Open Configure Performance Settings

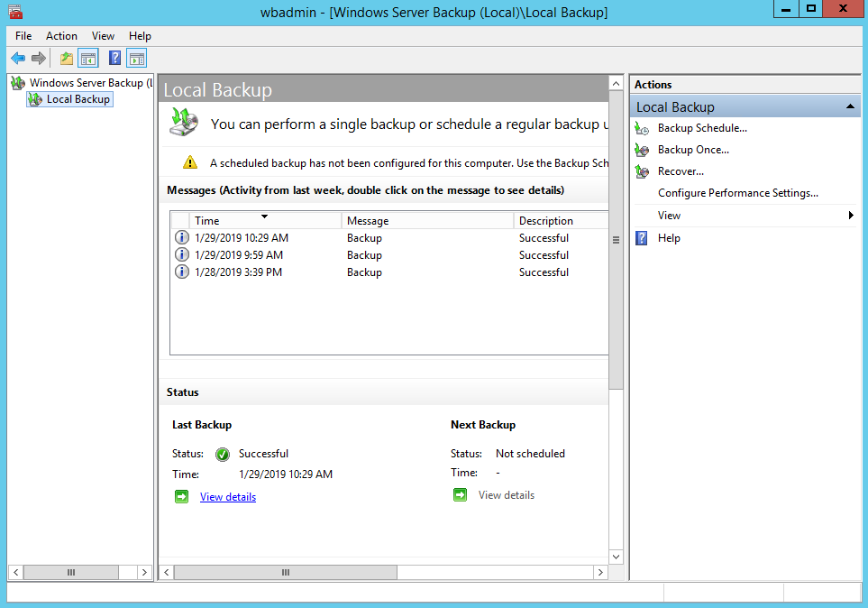(737, 193)
